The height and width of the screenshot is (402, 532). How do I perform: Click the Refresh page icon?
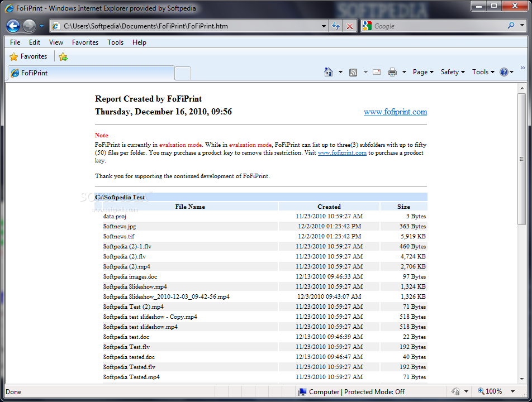336,26
